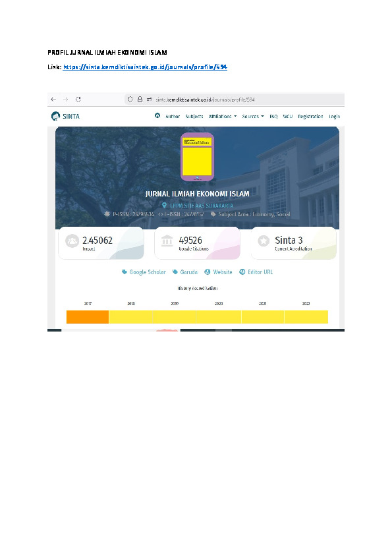Open the Author menu item
The width and height of the screenshot is (392, 555).
coord(173,117)
